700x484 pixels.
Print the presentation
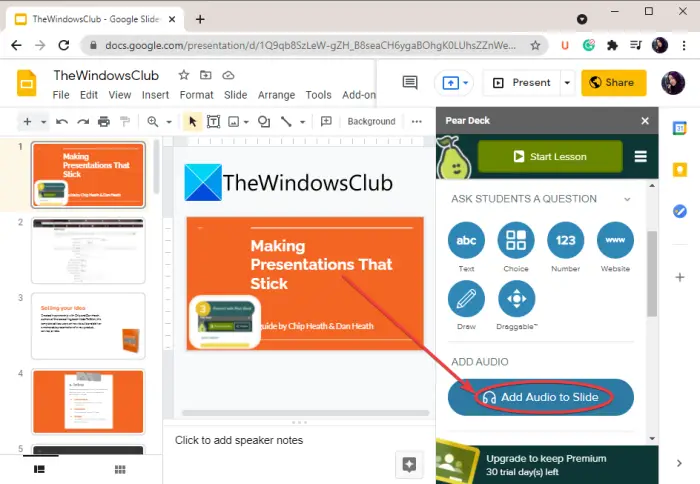point(104,121)
